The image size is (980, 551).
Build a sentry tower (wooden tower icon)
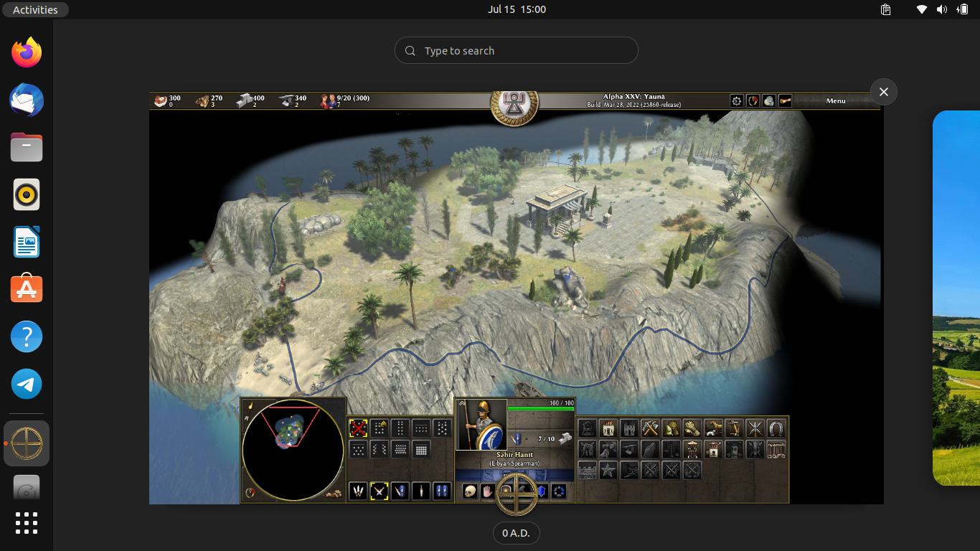(692, 449)
